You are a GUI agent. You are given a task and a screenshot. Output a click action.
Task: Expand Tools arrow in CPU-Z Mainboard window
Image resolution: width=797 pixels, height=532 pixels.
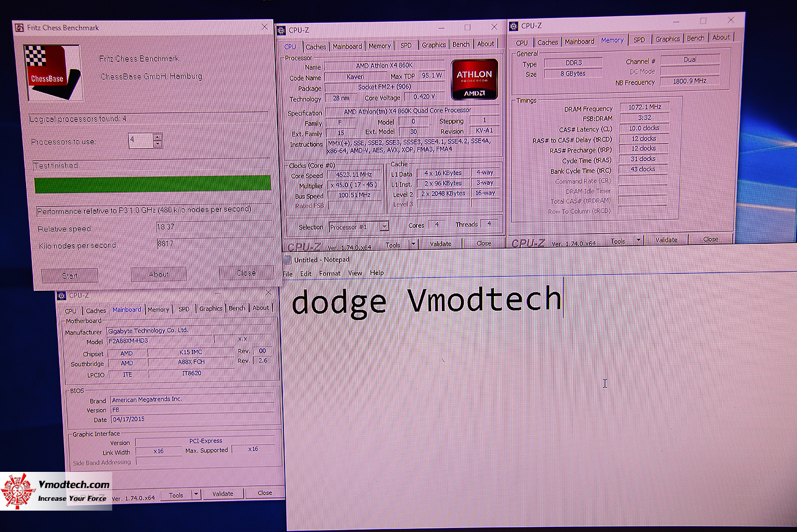click(196, 494)
